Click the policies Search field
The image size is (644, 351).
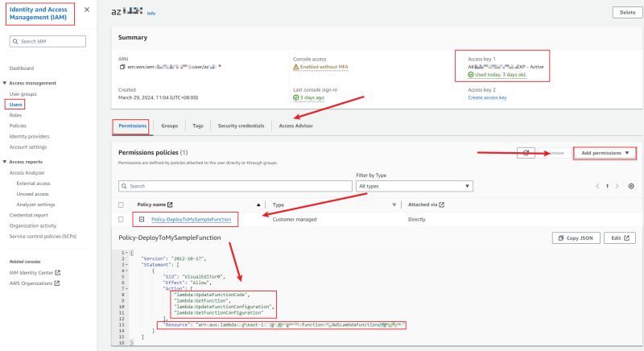pos(235,187)
